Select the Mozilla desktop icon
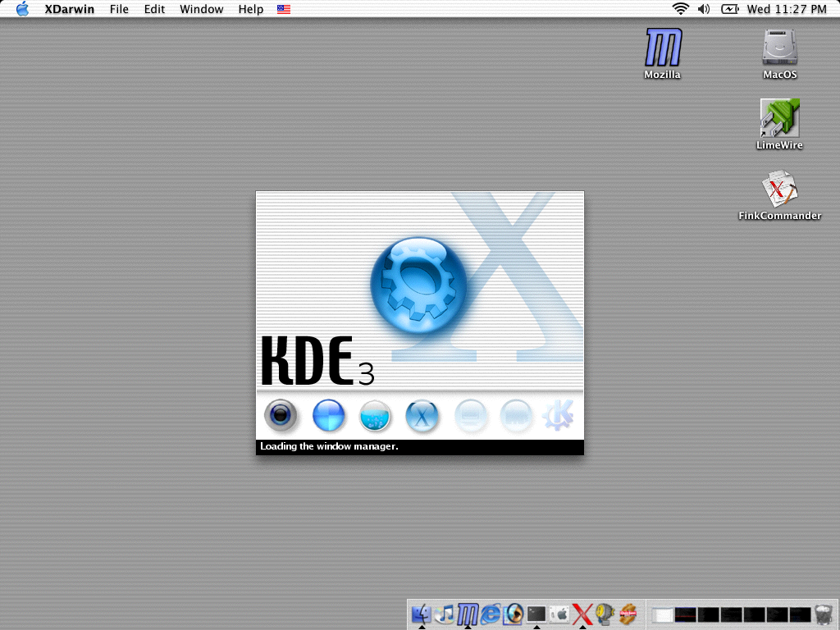The width and height of the screenshot is (840, 630). pyautogui.click(x=663, y=47)
